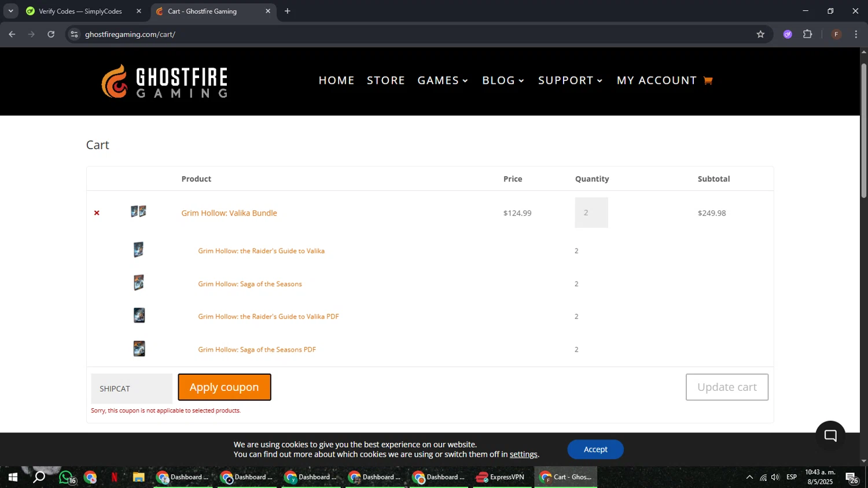Remove Grim Hollow: Valika Bundle with red X
Screen dimensions: 868x488
pos(97,213)
